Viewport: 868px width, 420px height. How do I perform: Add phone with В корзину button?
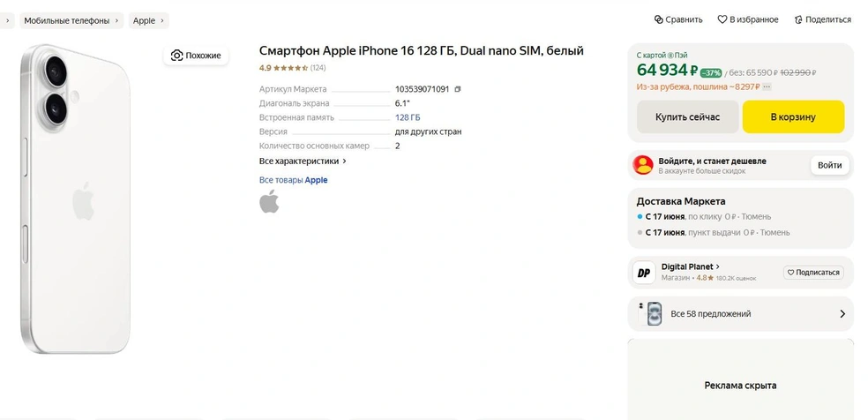pyautogui.click(x=792, y=116)
